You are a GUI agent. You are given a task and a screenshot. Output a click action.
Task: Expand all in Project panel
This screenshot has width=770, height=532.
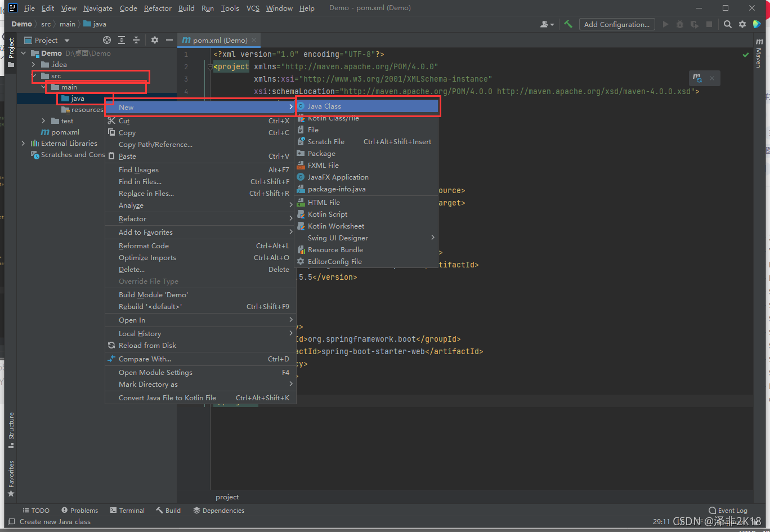coord(122,40)
